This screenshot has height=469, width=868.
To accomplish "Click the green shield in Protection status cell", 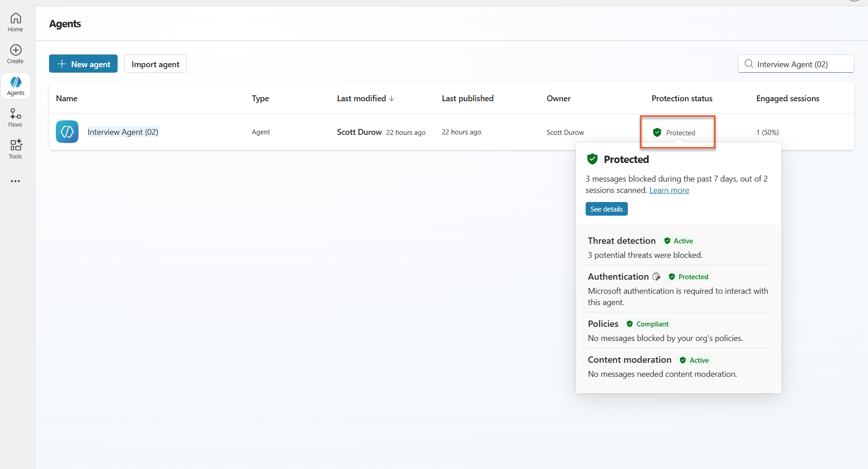I will coord(657,132).
